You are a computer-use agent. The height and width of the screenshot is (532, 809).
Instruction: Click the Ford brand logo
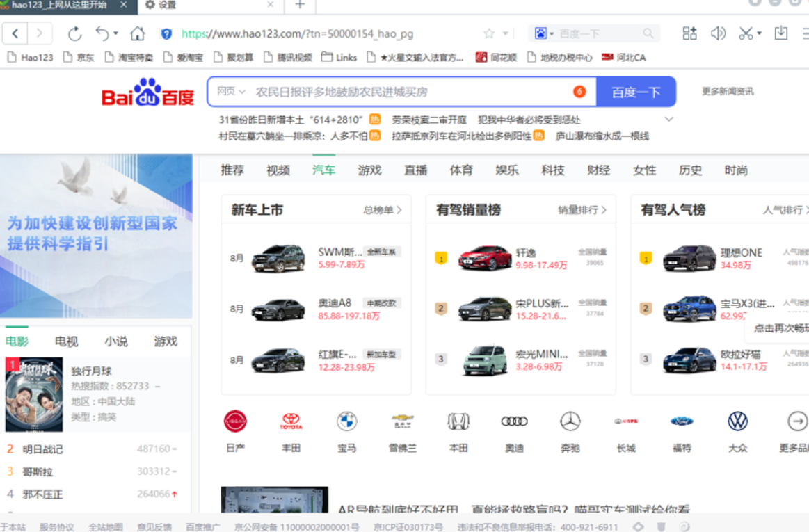click(x=682, y=421)
